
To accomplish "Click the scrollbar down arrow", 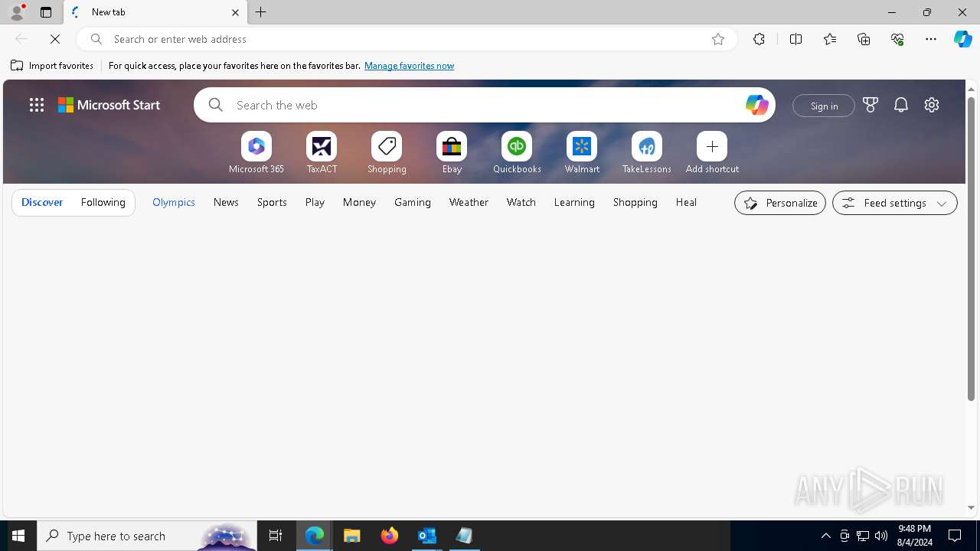I will click(x=971, y=507).
